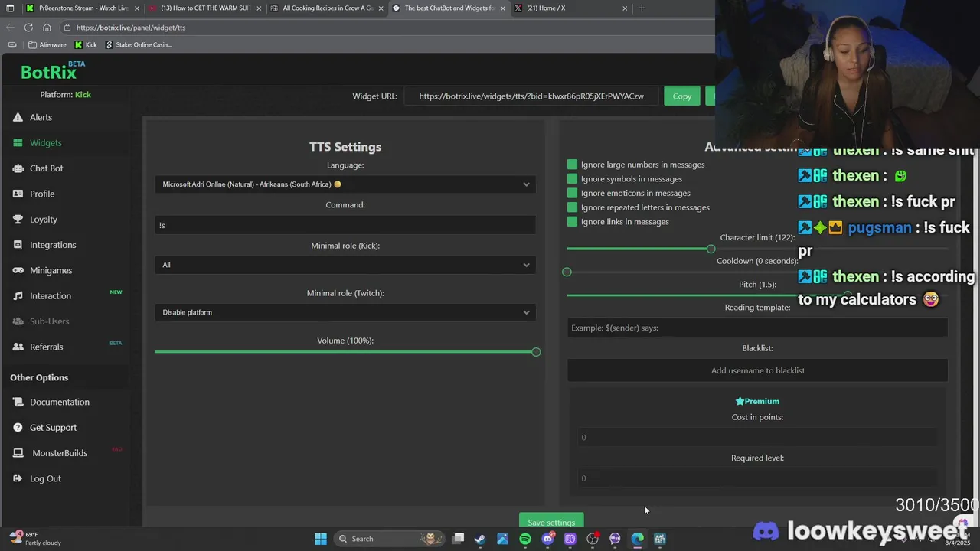Open the Profile sidebar item
Image resolution: width=980 pixels, height=551 pixels.
coord(42,194)
